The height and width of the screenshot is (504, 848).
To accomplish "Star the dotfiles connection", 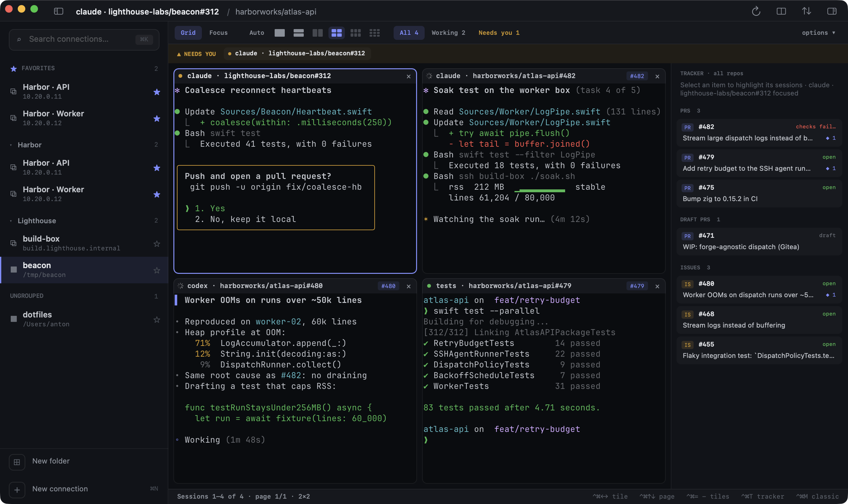I will (x=157, y=320).
